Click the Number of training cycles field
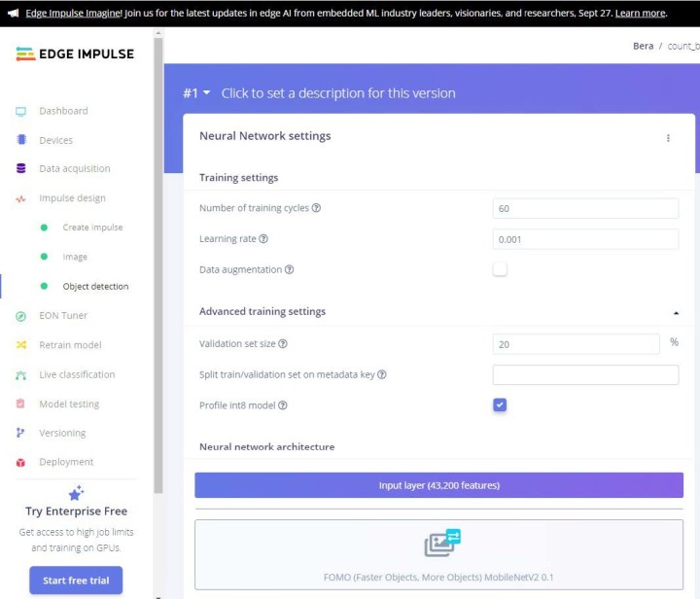Image resolution: width=700 pixels, height=599 pixels. [x=585, y=209]
